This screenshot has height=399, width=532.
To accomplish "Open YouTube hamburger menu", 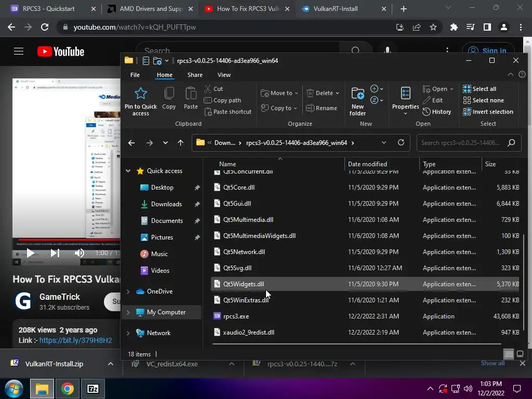I will (x=19, y=51).
